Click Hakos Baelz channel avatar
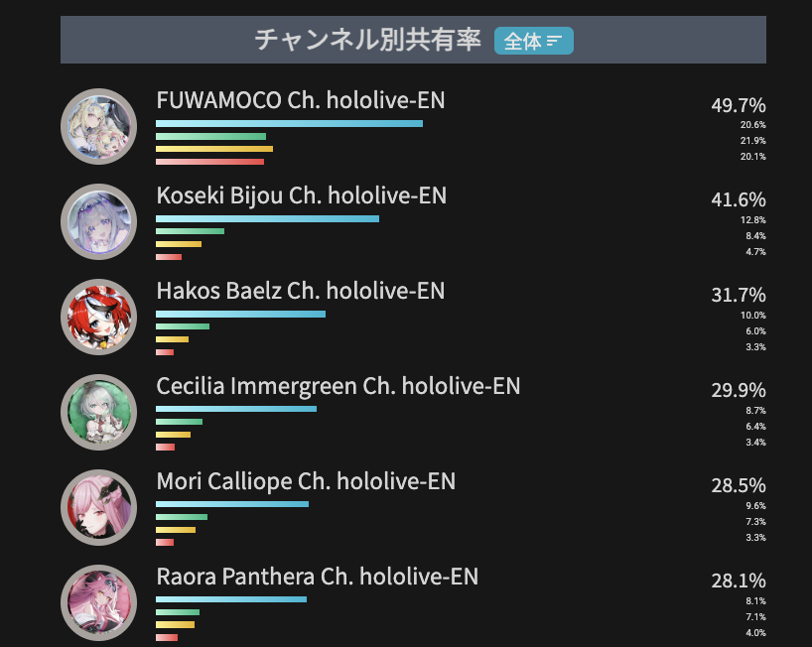Image resolution: width=812 pixels, height=647 pixels. coord(99,317)
